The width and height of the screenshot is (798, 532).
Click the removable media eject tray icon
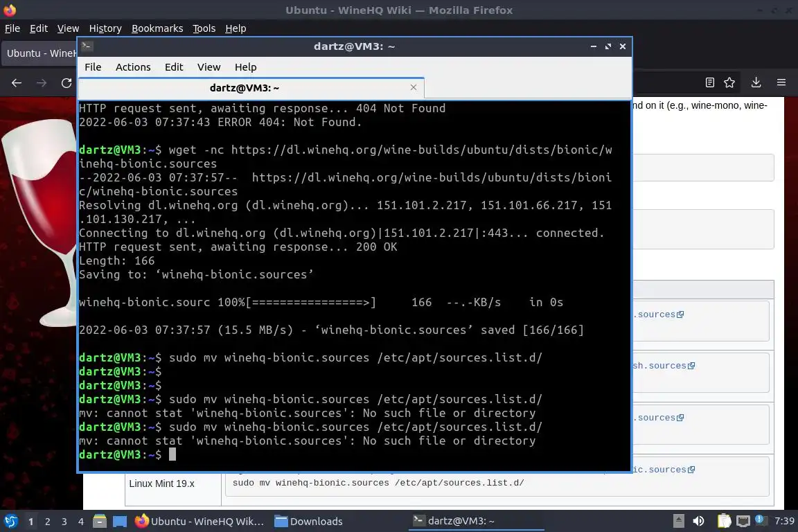(679, 522)
